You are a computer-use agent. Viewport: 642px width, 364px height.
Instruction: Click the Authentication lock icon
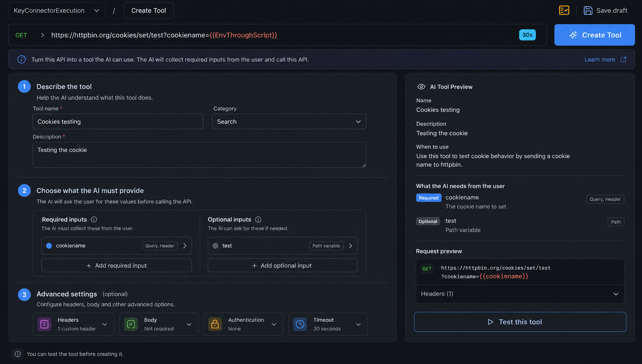click(x=215, y=324)
